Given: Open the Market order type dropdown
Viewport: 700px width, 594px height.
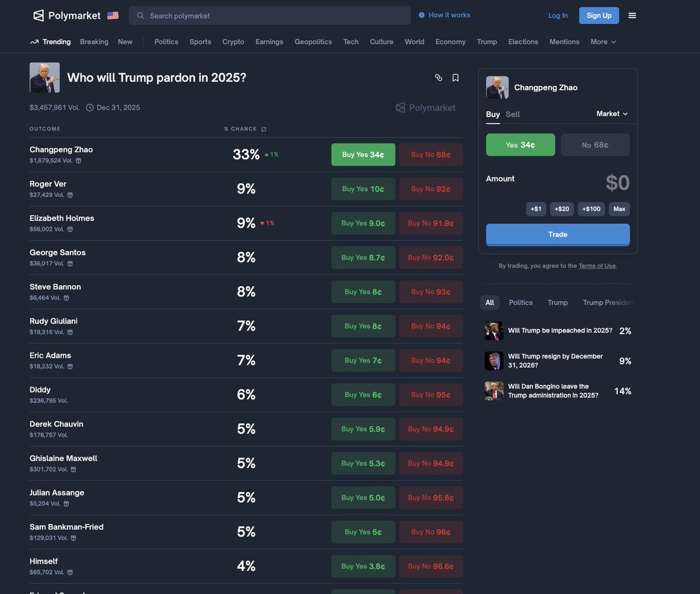Looking at the screenshot, I should pyautogui.click(x=612, y=114).
